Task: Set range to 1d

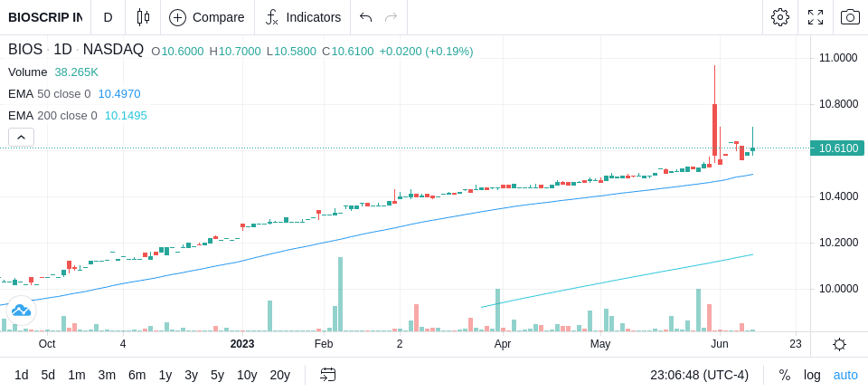Action: pyautogui.click(x=21, y=375)
